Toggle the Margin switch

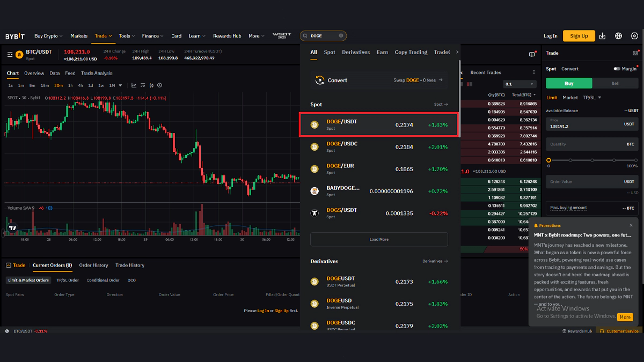pos(617,69)
